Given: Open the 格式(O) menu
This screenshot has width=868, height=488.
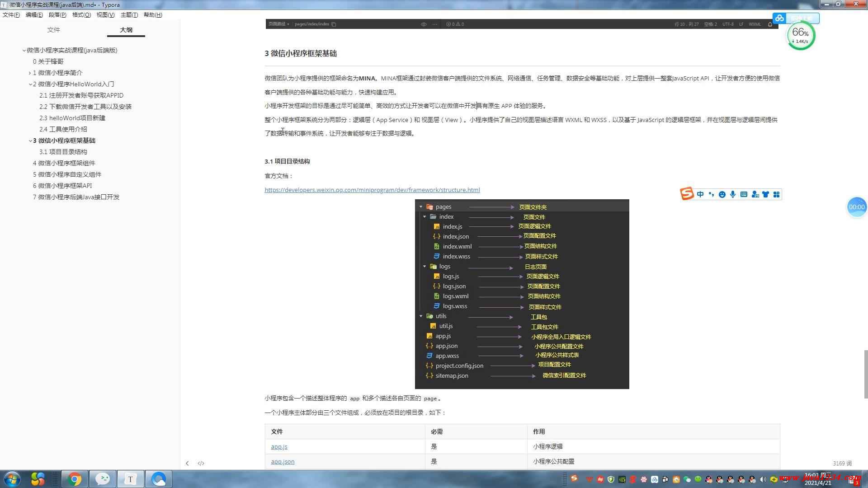Looking at the screenshot, I should pyautogui.click(x=81, y=15).
